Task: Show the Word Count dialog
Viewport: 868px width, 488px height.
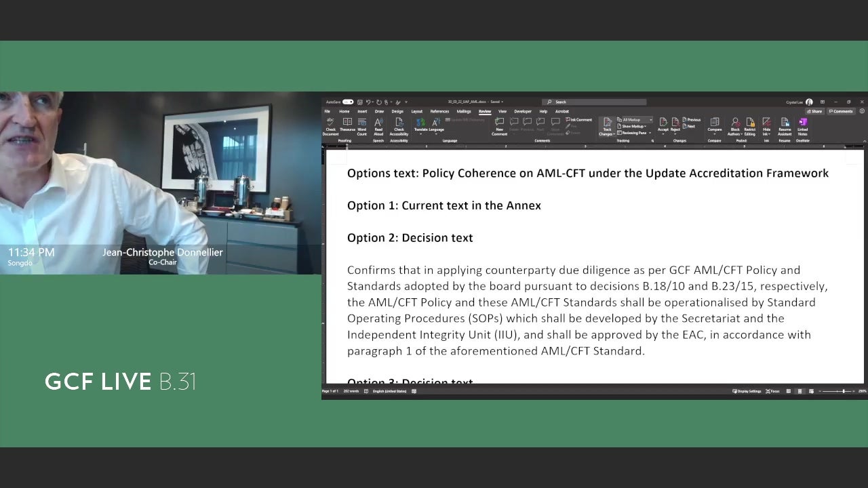Action: (x=362, y=126)
